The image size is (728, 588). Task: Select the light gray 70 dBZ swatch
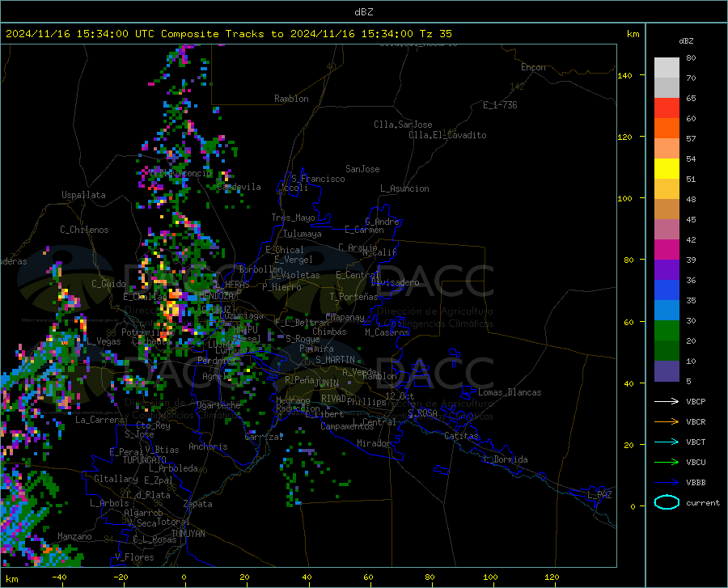pos(667,68)
